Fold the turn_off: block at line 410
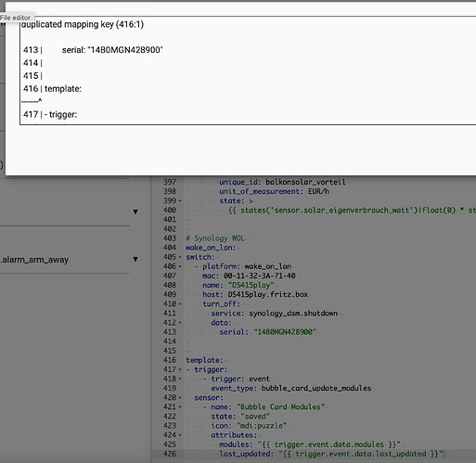Image resolution: width=476 pixels, height=463 pixels. pos(180,304)
